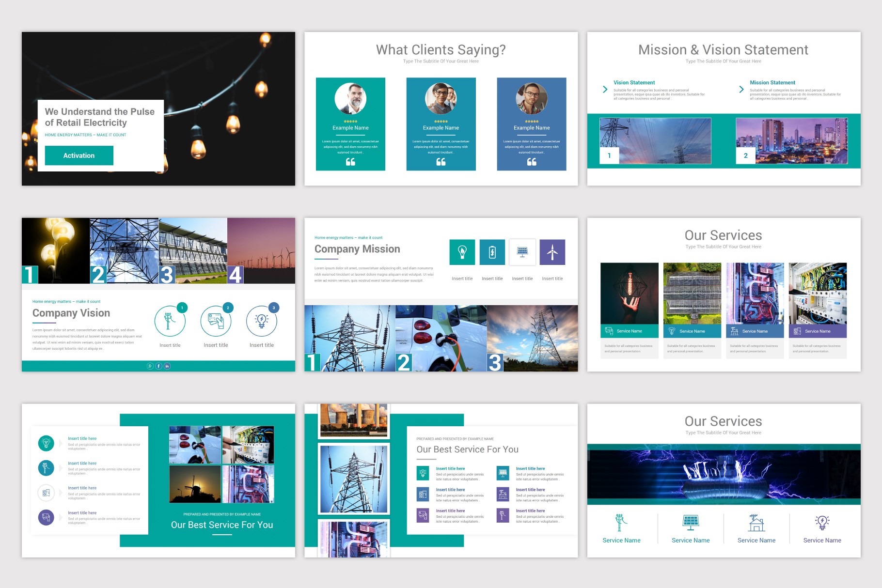Expand the chevron beside Vision Statement
This screenshot has width=882, height=588.
pos(605,89)
